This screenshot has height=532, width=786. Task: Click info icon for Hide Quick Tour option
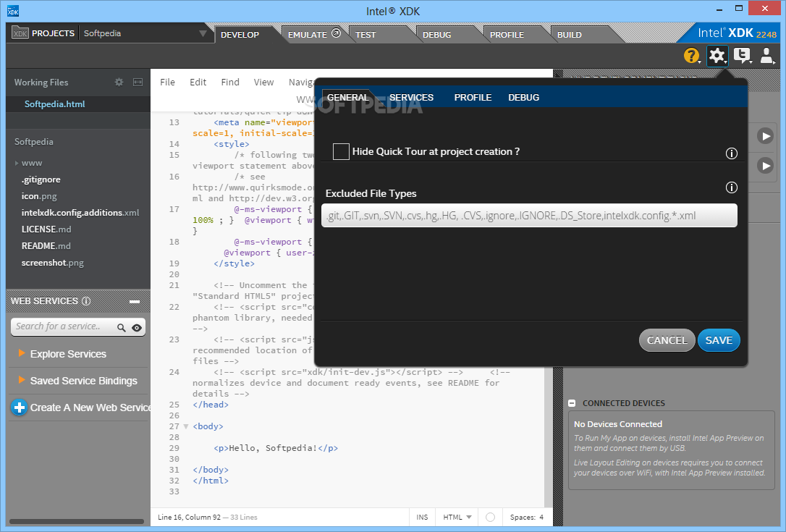pos(732,153)
